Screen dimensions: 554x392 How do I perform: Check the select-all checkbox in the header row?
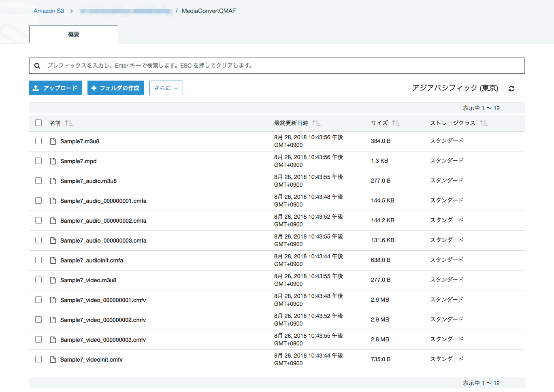pos(38,122)
